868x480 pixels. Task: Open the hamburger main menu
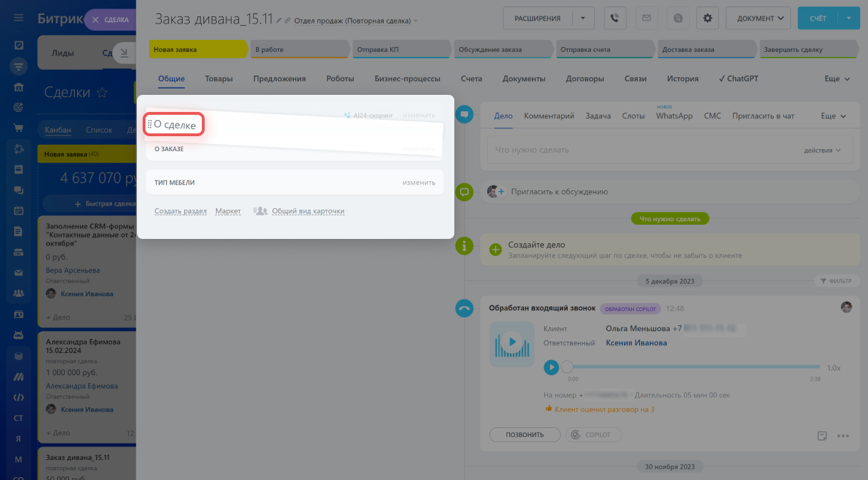pyautogui.click(x=19, y=18)
